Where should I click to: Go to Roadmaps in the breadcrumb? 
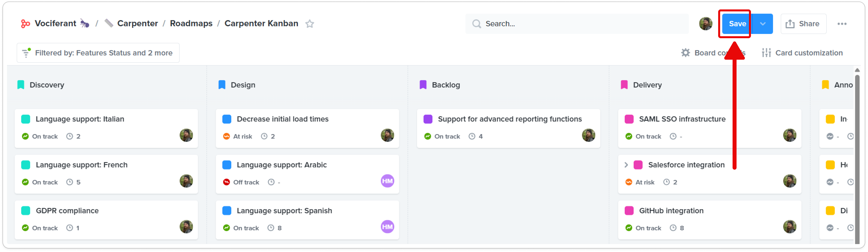pyautogui.click(x=191, y=23)
